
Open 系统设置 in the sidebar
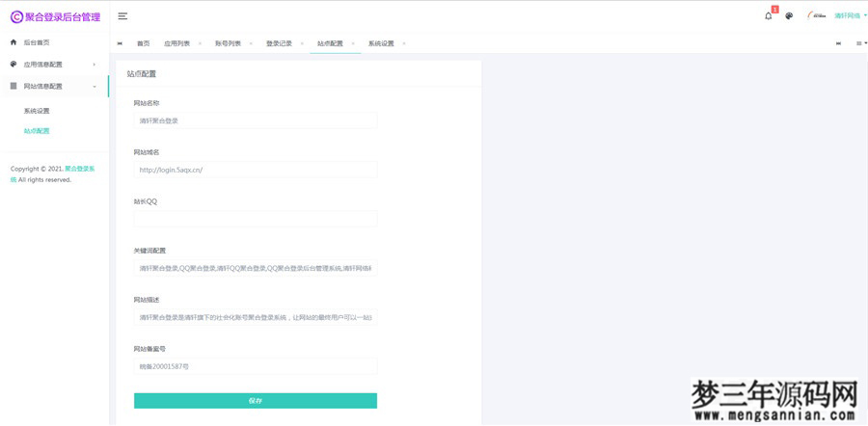(37, 111)
